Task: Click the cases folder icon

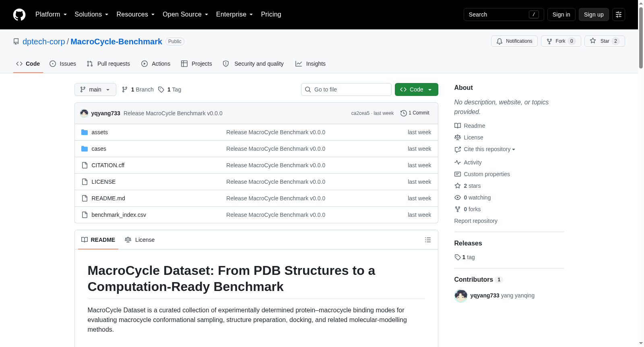Action: point(85,149)
